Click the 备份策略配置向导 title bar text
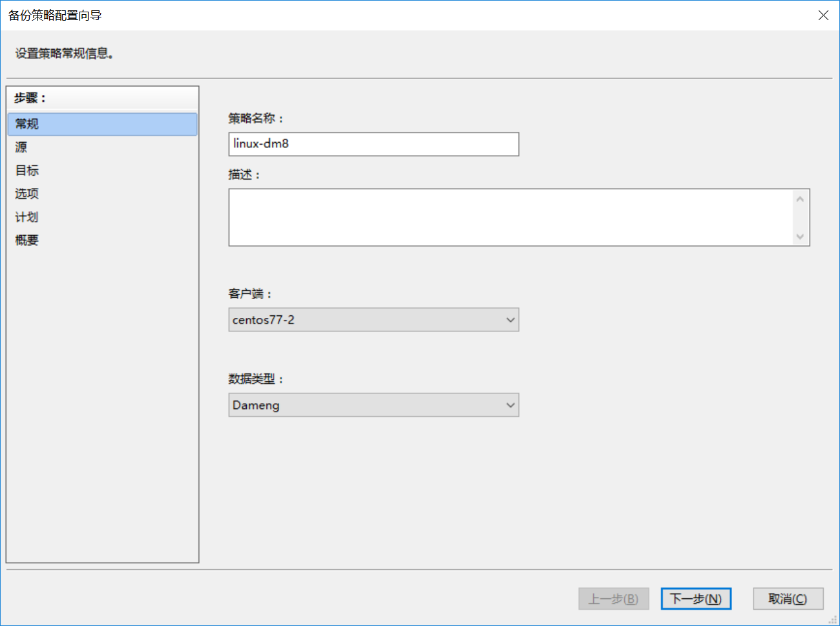 [x=55, y=16]
